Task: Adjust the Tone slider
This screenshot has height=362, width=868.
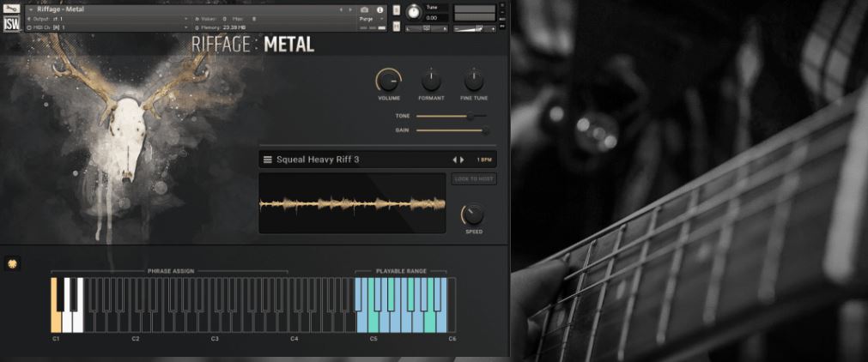Action: click(451, 117)
